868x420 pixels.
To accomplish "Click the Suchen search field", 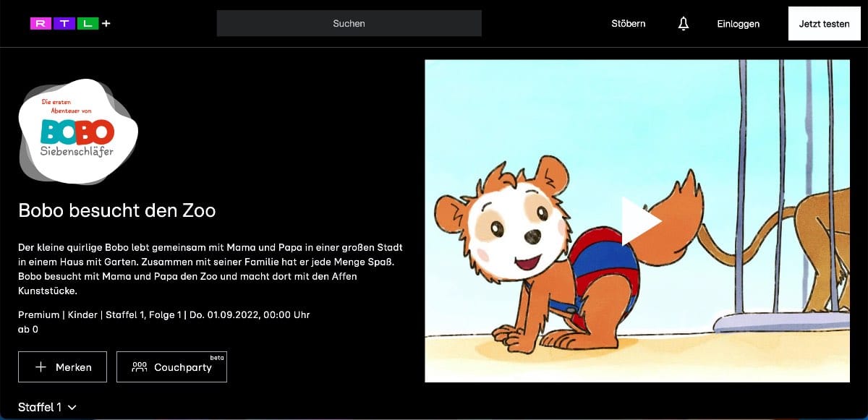I will pos(349,23).
